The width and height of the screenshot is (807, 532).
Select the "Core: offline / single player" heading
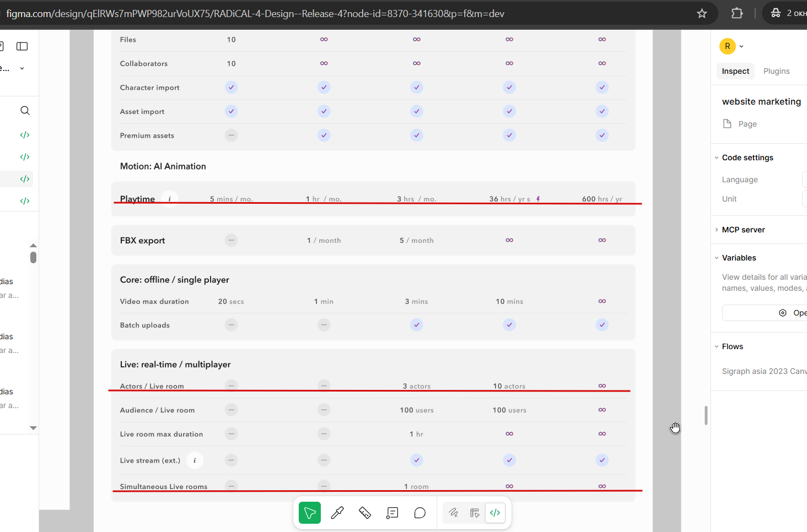pyautogui.click(x=175, y=280)
